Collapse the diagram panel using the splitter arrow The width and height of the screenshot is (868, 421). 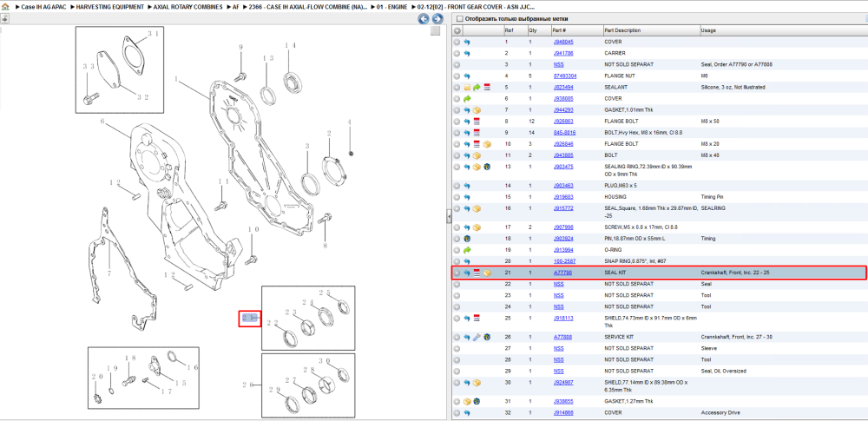[x=449, y=218]
